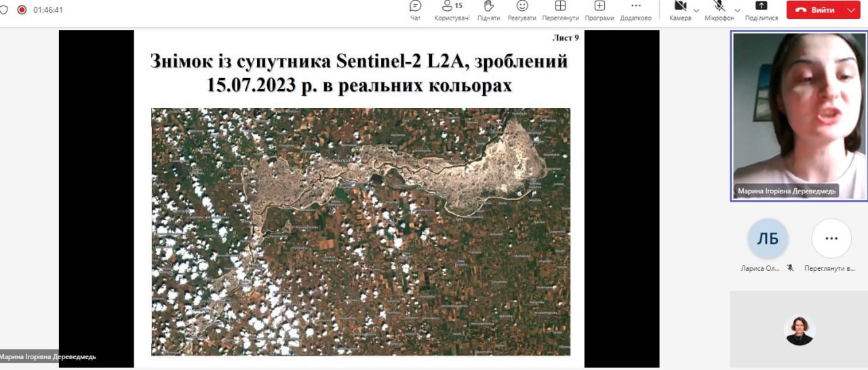Open the Додатково more options menu

(x=635, y=10)
